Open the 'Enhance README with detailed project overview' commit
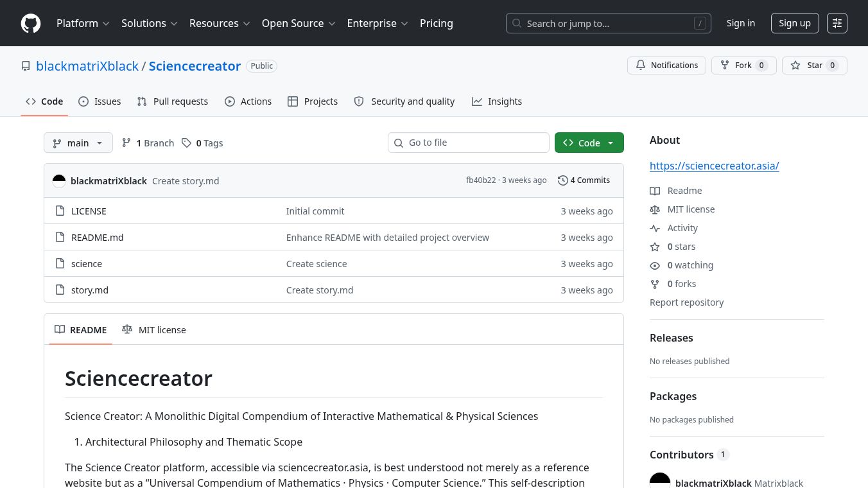Image resolution: width=868 pixels, height=488 pixels. pos(388,238)
